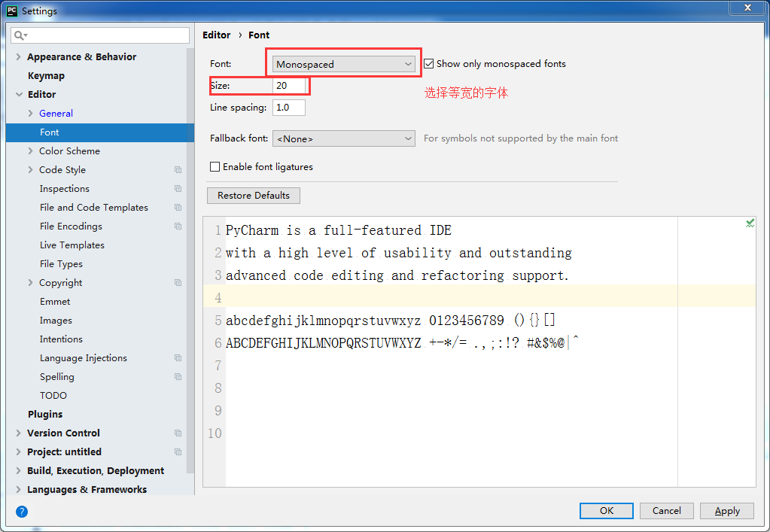Open the Font dropdown showing Monospaced

344,64
